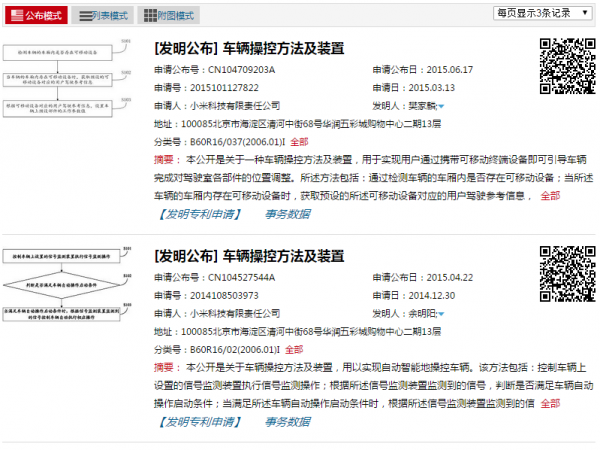The height and width of the screenshot is (450, 600).
Task: Open second 车辆操控方法及装置 patent title
Action: [x=249, y=256]
